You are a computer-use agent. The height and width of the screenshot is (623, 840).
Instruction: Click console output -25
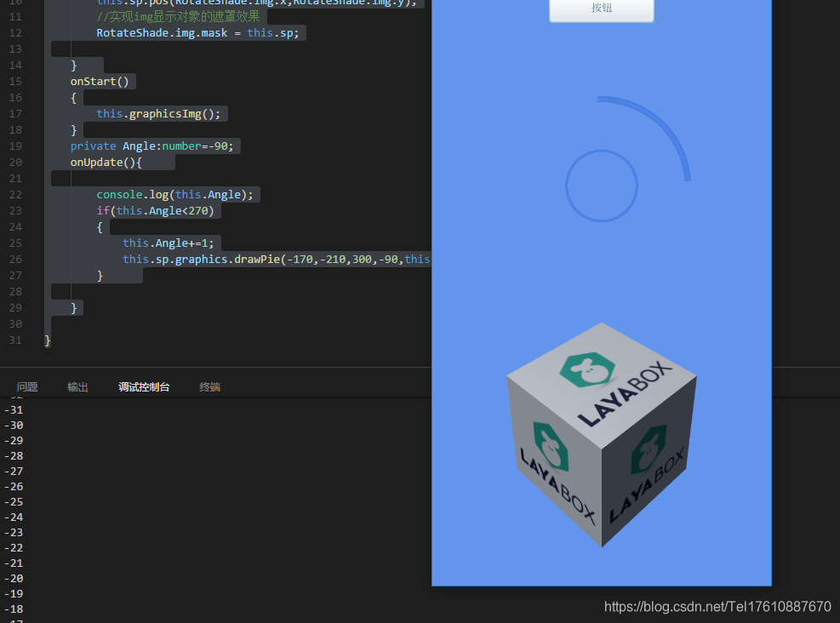[14, 502]
